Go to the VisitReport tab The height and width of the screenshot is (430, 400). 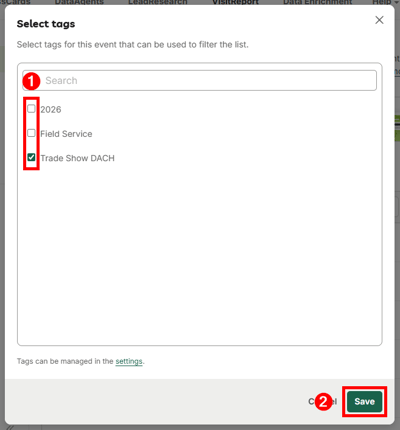235,2
